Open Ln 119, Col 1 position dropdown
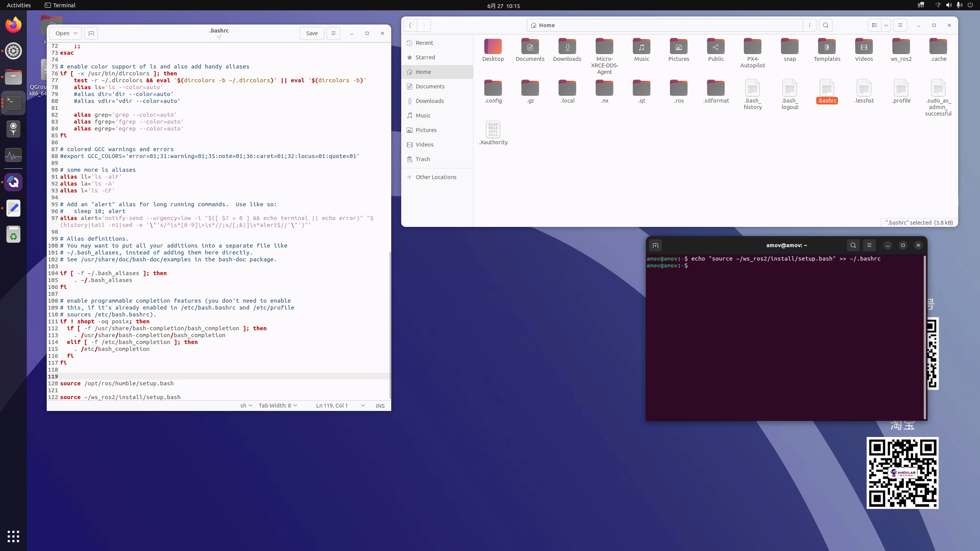The height and width of the screenshot is (551, 980). tap(340, 406)
